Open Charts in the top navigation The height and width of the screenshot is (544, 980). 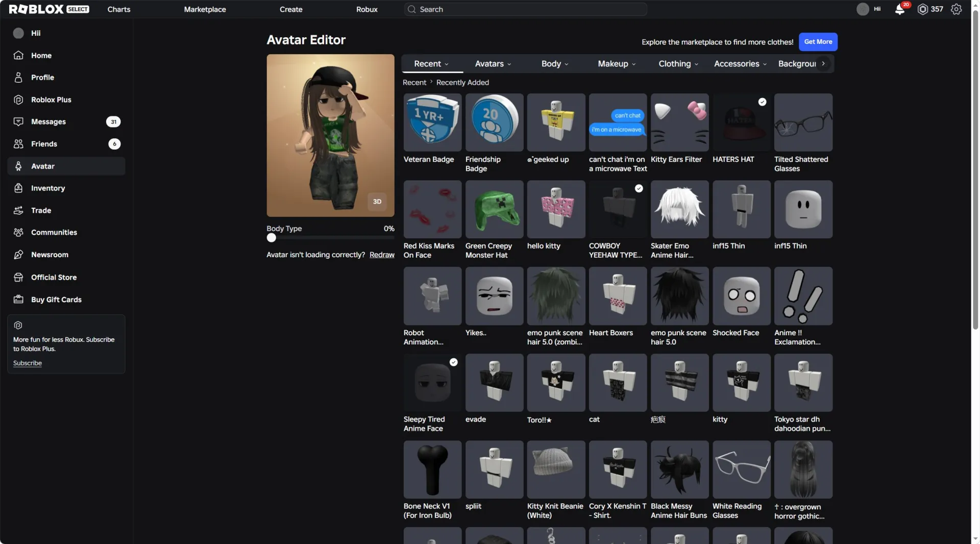tap(119, 9)
